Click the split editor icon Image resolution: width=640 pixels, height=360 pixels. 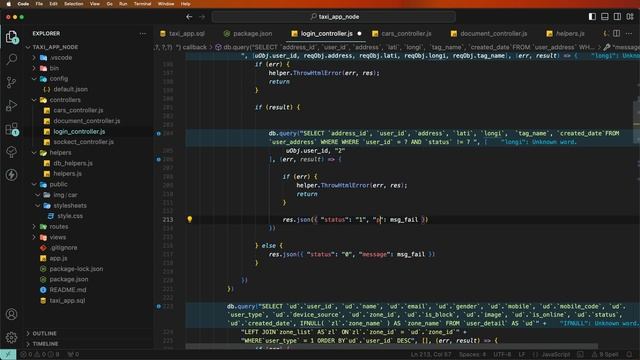616,33
